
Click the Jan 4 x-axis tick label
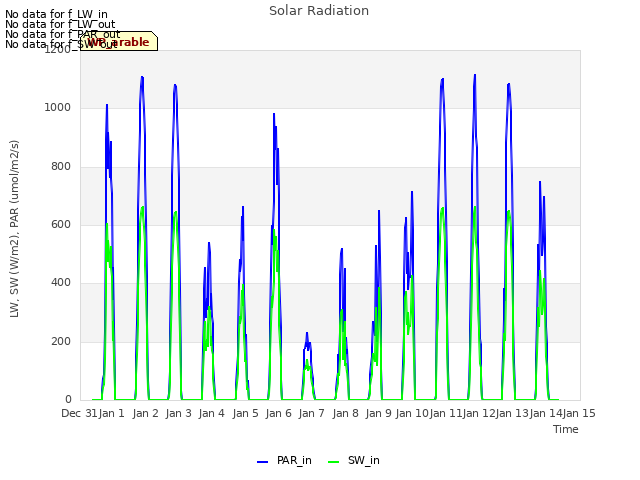click(x=211, y=413)
